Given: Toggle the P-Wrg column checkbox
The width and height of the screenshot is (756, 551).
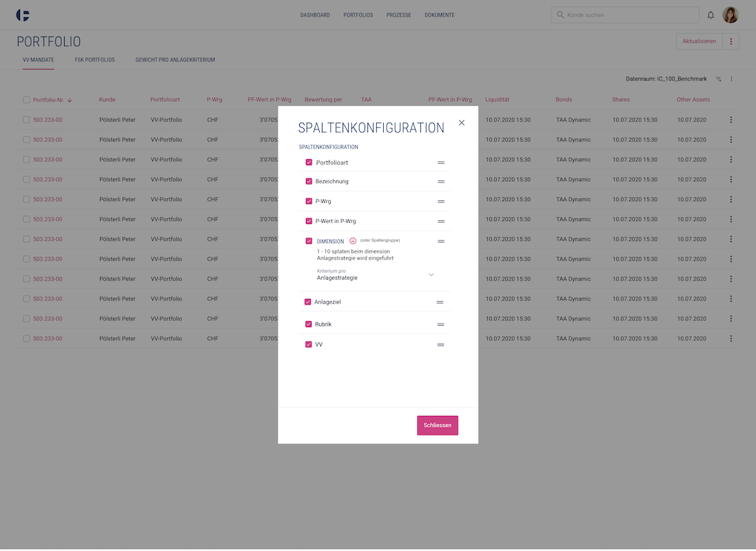Looking at the screenshot, I should [x=309, y=202].
